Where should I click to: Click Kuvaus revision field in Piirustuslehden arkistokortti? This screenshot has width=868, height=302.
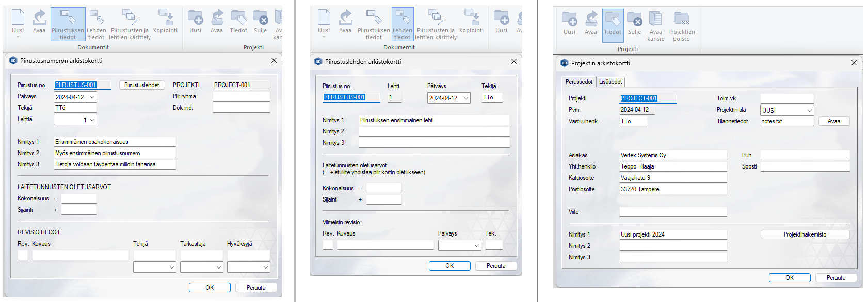click(x=386, y=245)
